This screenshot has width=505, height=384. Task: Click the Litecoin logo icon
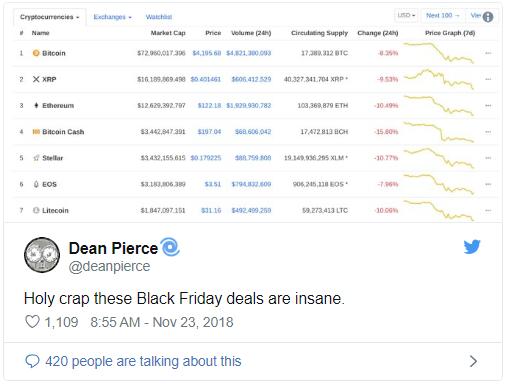click(x=36, y=210)
